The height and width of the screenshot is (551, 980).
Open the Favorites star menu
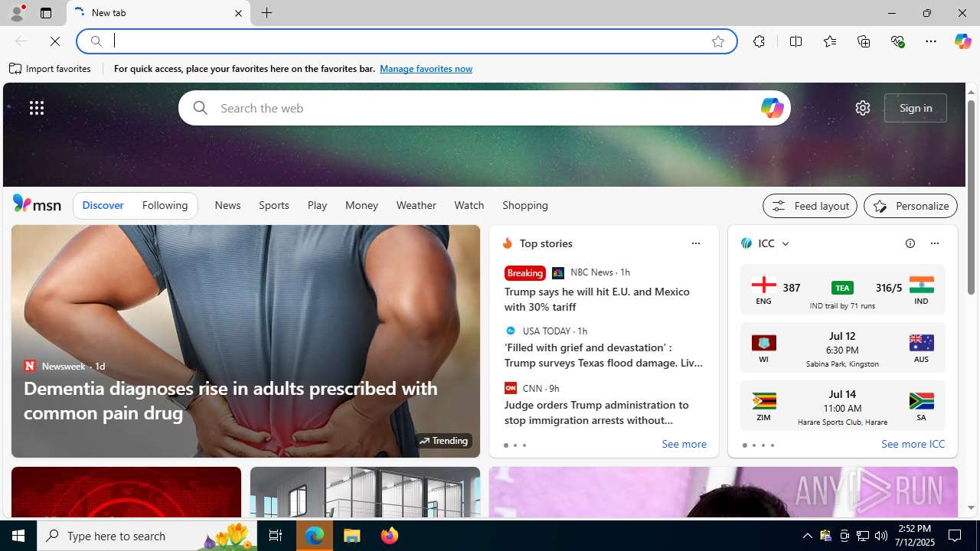[829, 41]
